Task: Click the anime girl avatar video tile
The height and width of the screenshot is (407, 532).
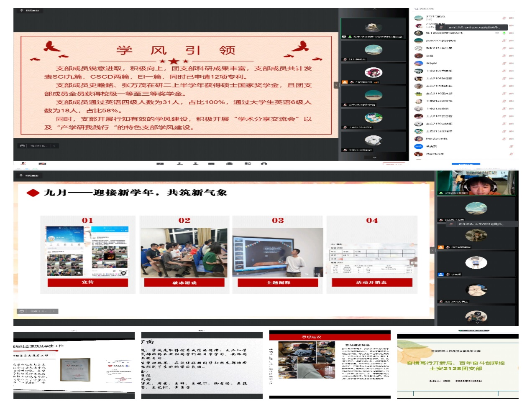Action: coord(373,73)
